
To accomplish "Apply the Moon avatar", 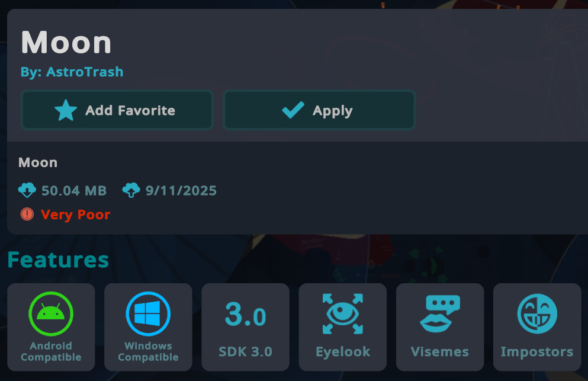I will (319, 110).
